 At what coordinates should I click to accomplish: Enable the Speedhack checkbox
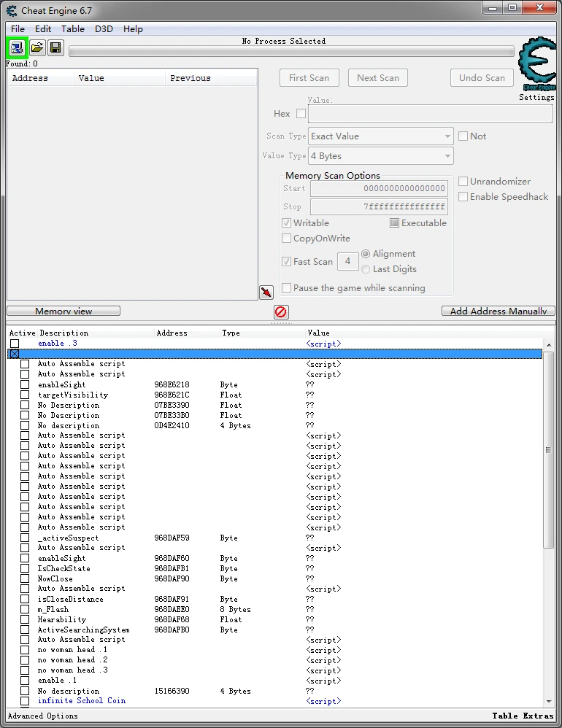pyautogui.click(x=463, y=197)
